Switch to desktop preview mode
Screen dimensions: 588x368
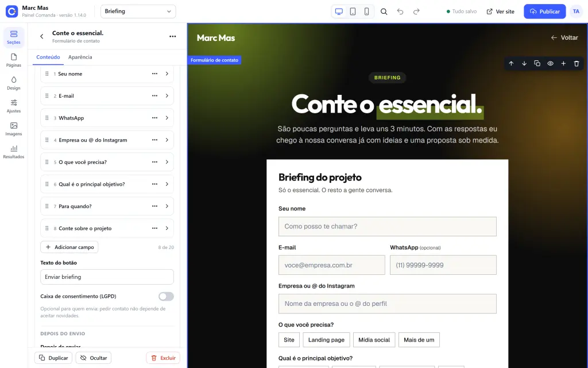(339, 11)
